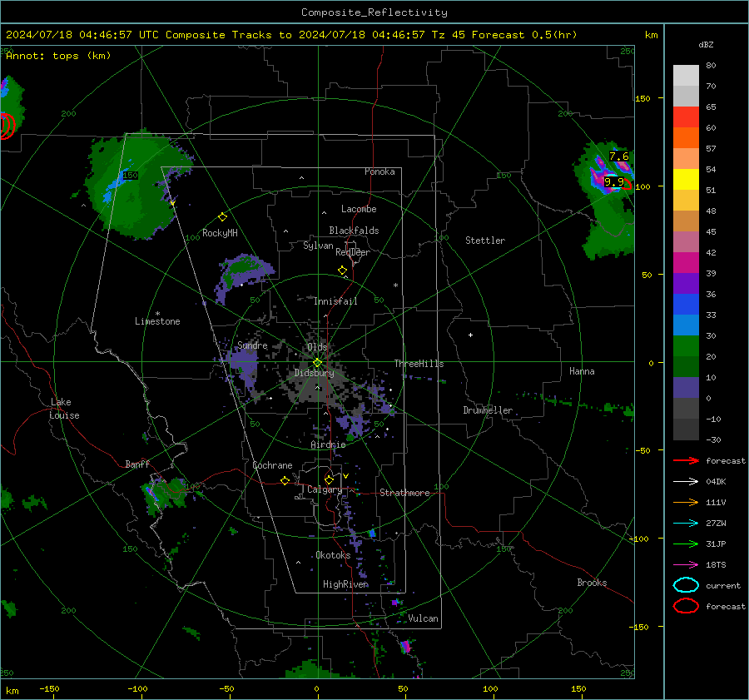
Task: Click the cyan current ellipse in the legend
Action: 686,585
